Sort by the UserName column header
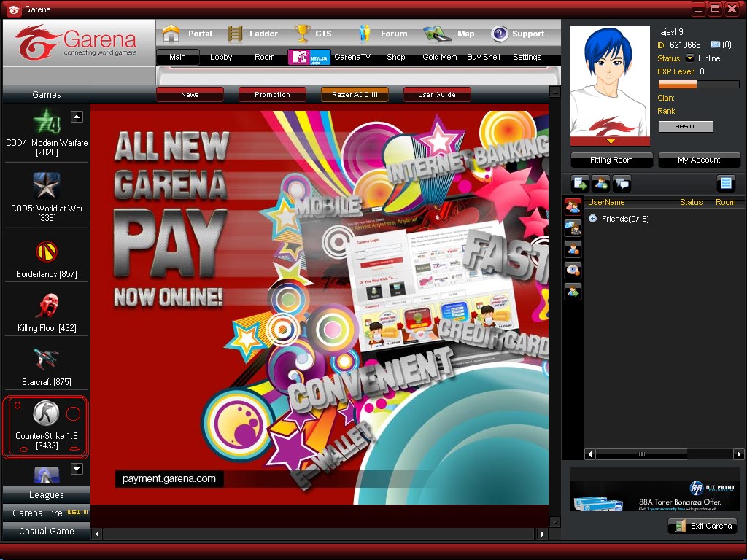 pos(606,202)
